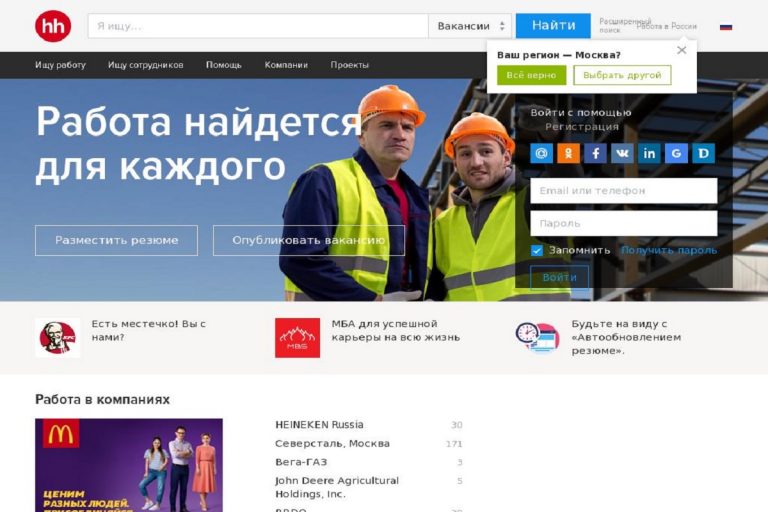
Task: Sign in with Google icon
Action: pyautogui.click(x=676, y=153)
